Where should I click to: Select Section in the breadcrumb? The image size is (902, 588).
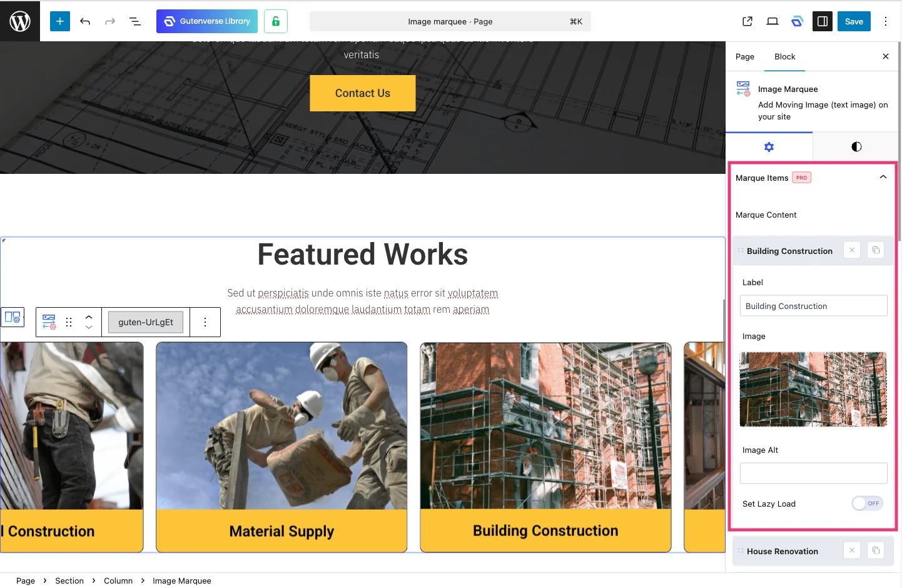tap(69, 580)
